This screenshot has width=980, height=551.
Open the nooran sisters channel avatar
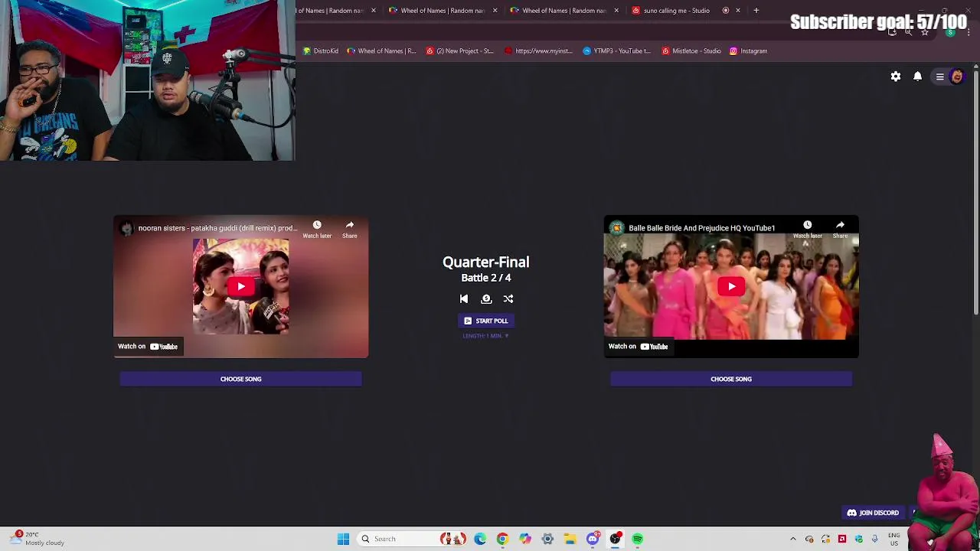tap(126, 228)
